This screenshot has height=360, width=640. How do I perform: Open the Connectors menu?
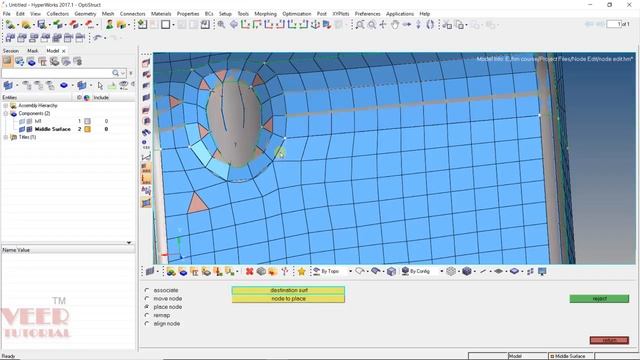pos(132,13)
